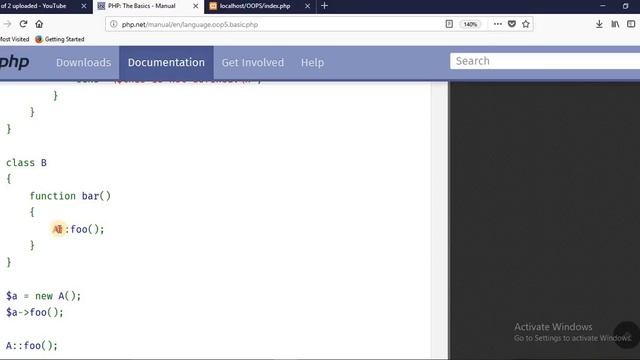This screenshot has height=360, width=640.
Task: Close the YouTube tab
Action: pyautogui.click(x=84, y=6)
